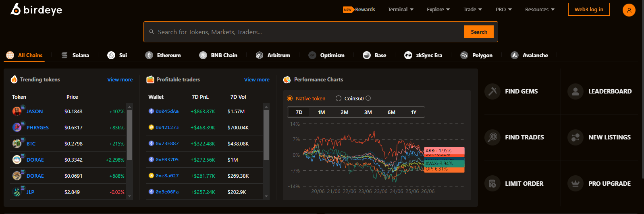This screenshot has height=214, width=644.
Task: Select the 7D chart range tab
Action: tap(299, 112)
